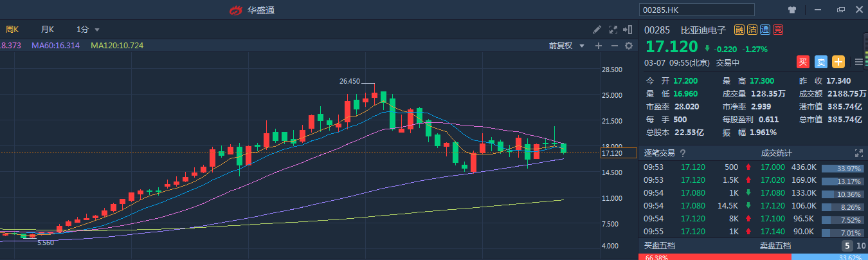Click the red 买 buy button
The width and height of the screenshot is (868, 260).
[x=803, y=62]
